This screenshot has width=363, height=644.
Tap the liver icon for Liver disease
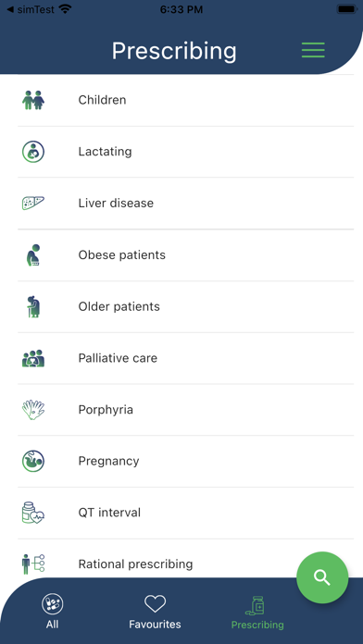[x=33, y=203]
